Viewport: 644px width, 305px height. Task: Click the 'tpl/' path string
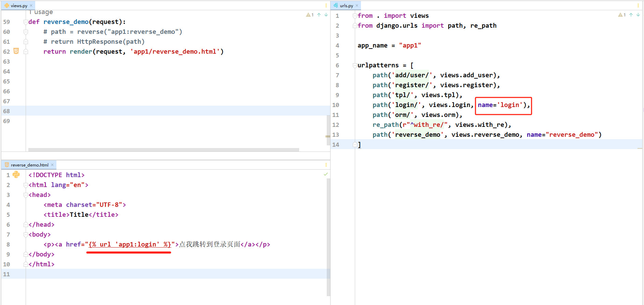pyautogui.click(x=402, y=95)
